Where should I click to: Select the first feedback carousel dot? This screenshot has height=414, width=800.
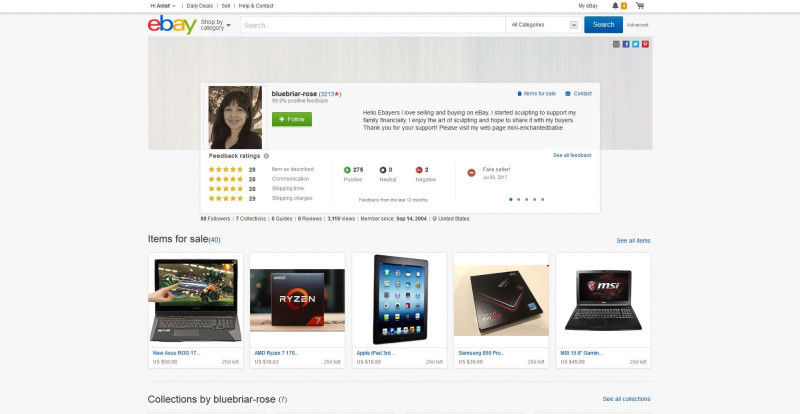point(511,200)
